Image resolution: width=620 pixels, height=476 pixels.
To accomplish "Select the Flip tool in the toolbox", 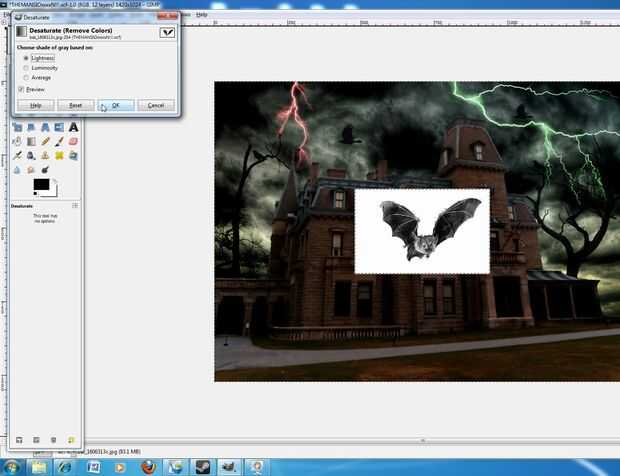I will pyautogui.click(x=59, y=127).
